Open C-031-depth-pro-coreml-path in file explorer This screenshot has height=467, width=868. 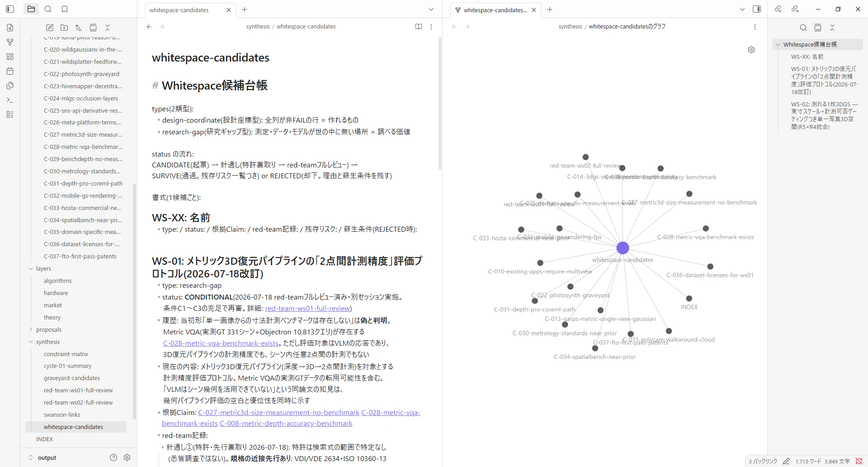[x=83, y=184]
